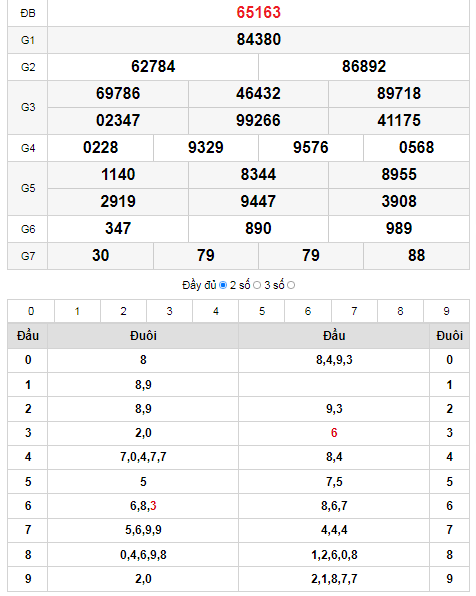Click digit 1 in number filter row

pos(77,311)
